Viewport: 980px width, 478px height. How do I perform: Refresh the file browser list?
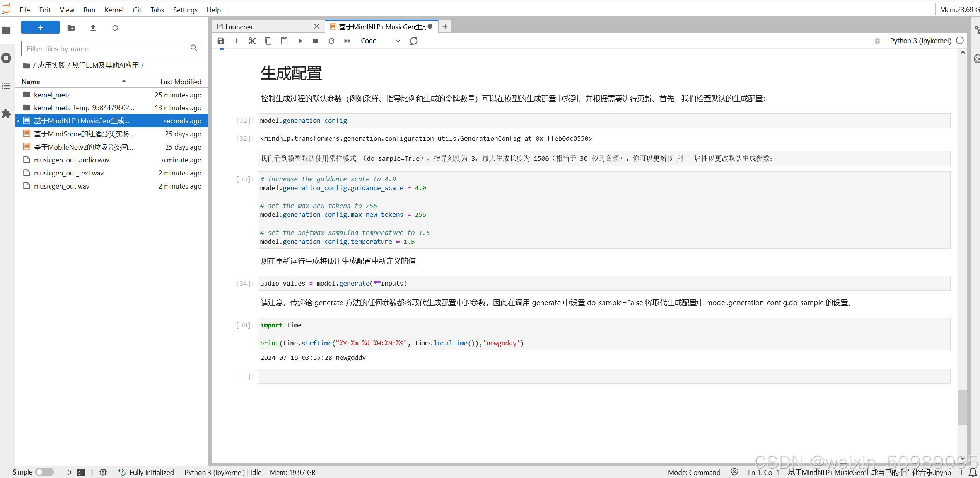(x=115, y=28)
